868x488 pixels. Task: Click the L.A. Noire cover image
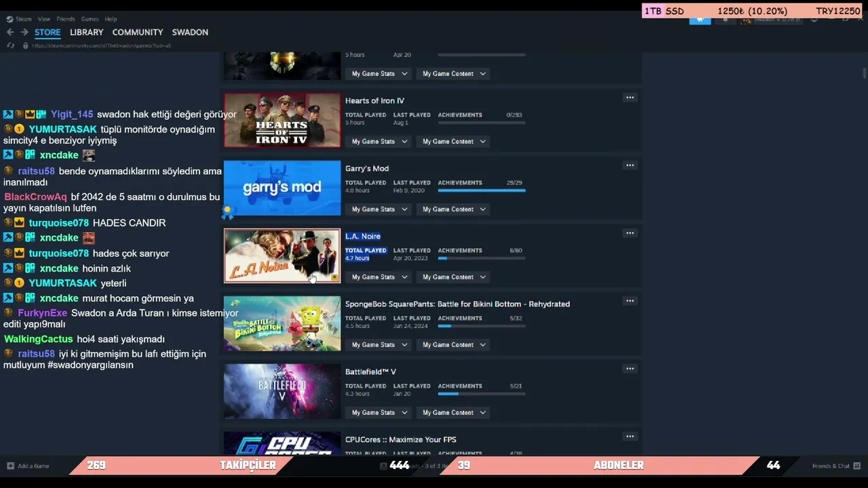[x=282, y=256]
